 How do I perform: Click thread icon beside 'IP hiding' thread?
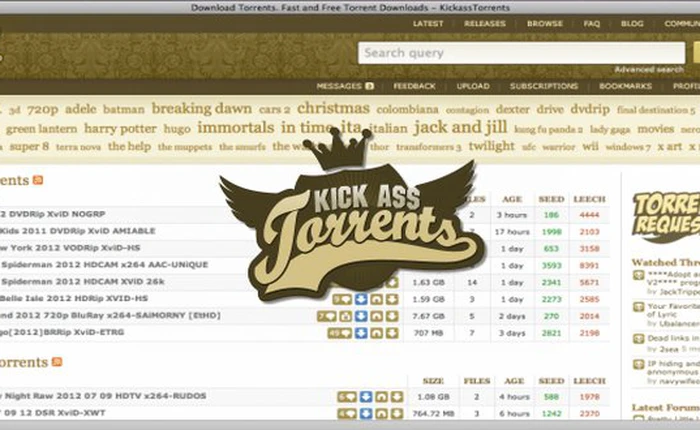(x=639, y=364)
